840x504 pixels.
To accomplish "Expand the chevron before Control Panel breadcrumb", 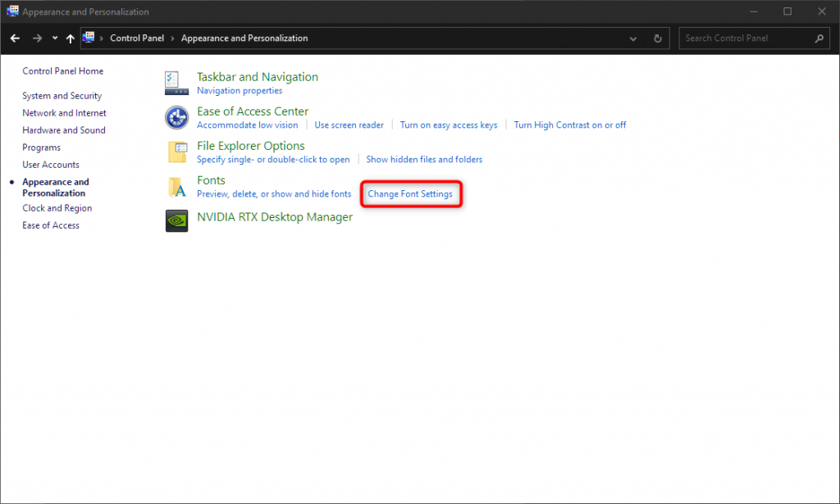I will [x=101, y=39].
